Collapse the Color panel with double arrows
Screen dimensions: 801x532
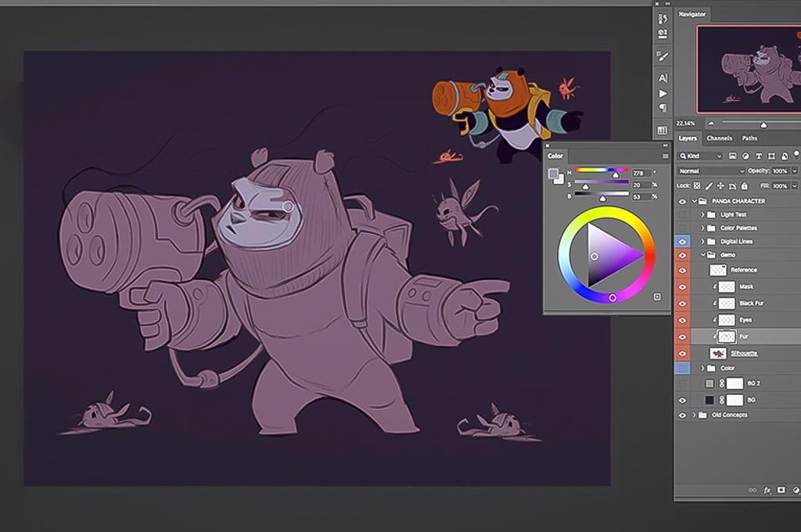665,146
